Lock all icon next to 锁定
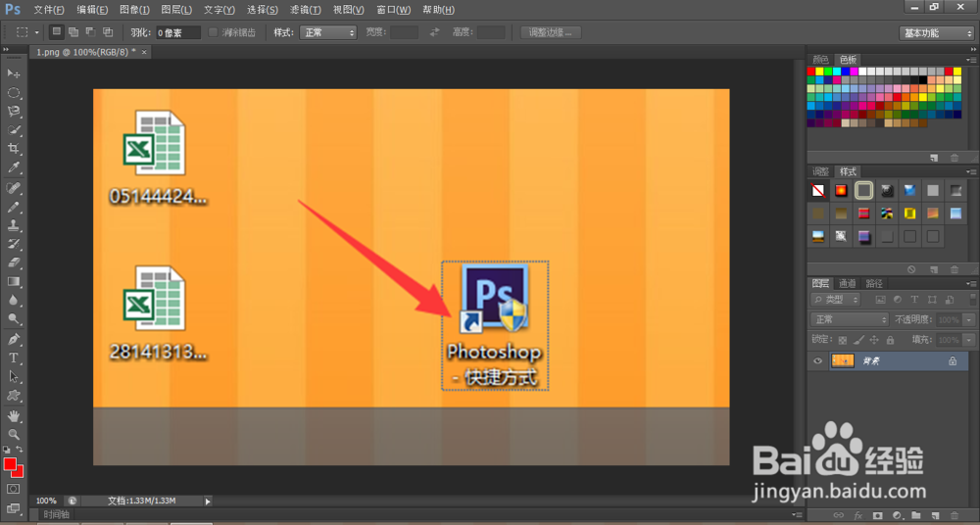Screen dimensions: 980x525 coord(891,340)
